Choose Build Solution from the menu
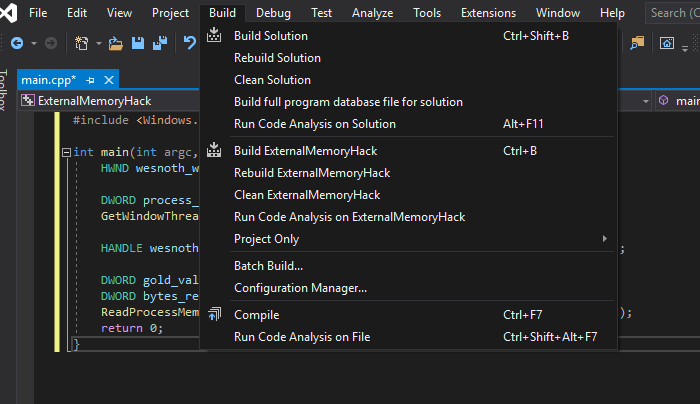Screen dimensions: 700x404 [x=408, y=36]
